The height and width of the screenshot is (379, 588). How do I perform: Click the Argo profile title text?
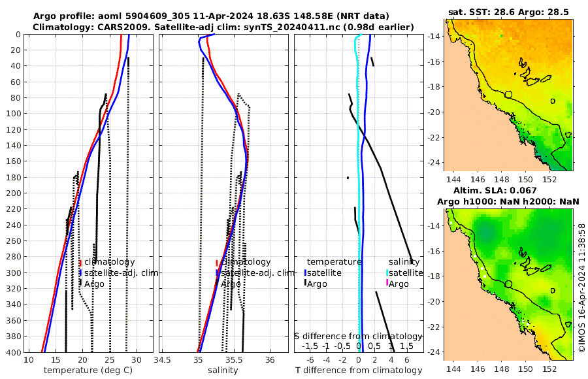click(x=211, y=16)
